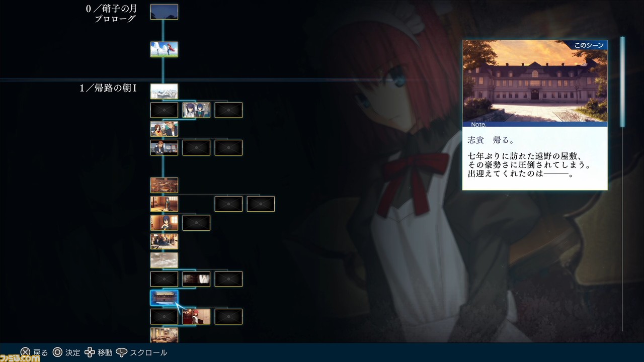Select first locked scene beside orange-haired man thumbnail
Viewport: 644px width, 362px height.
click(196, 148)
